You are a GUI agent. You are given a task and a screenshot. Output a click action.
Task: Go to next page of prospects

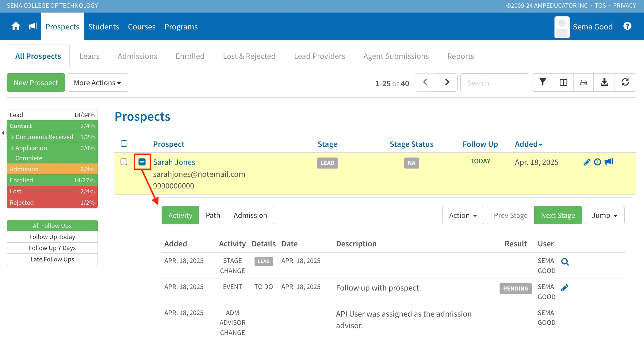(447, 82)
